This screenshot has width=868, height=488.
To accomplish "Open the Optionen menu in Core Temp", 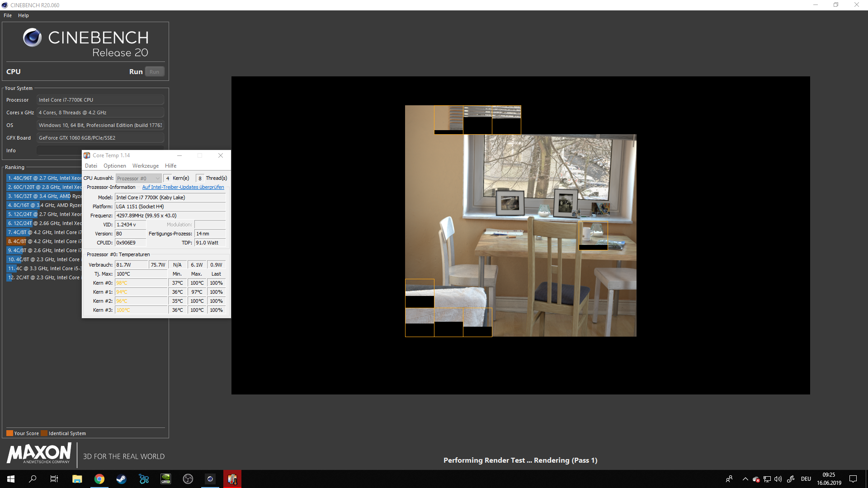I will (x=114, y=166).
